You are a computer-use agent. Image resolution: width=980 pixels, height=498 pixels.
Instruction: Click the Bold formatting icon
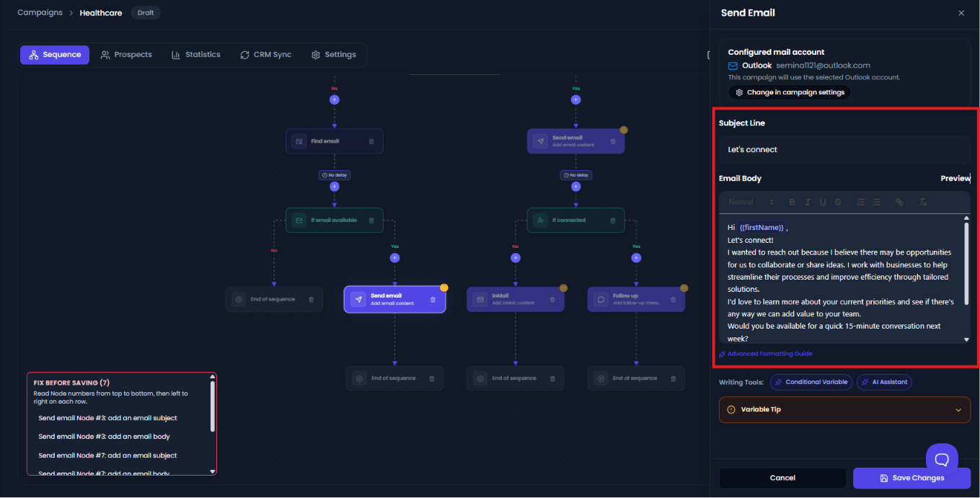pyautogui.click(x=792, y=203)
